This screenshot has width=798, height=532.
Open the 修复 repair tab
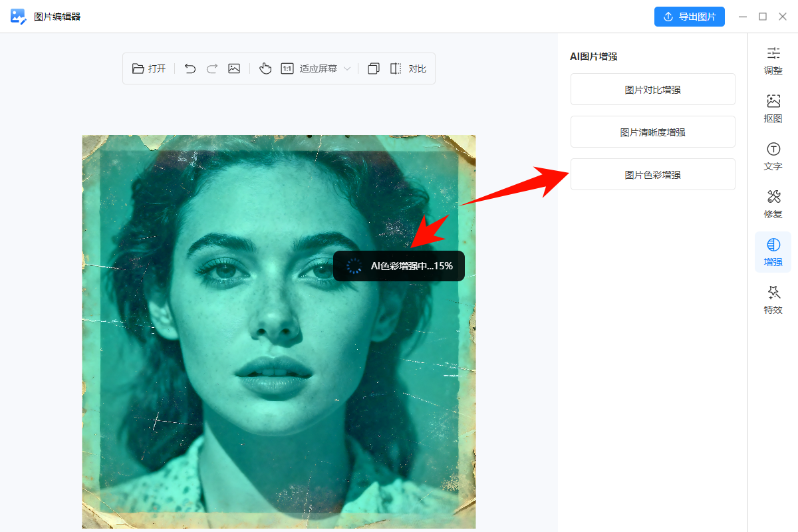(x=773, y=205)
